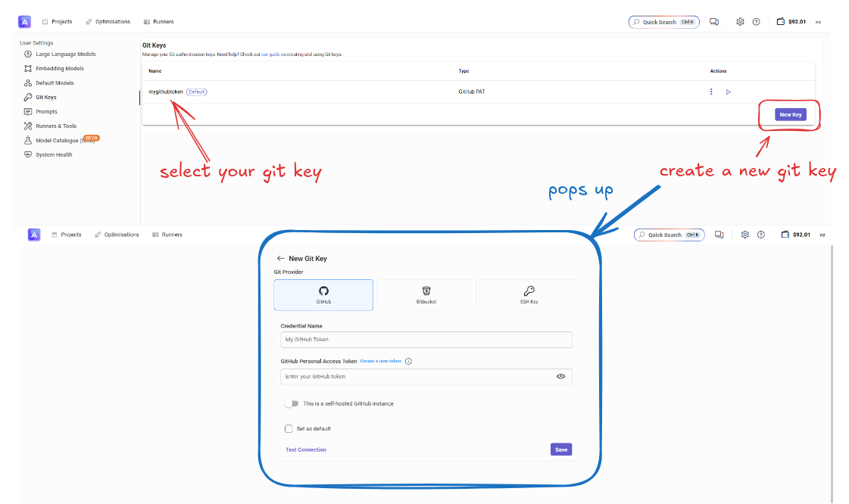Open the chat monitor icon beside Quick Search

[714, 22]
